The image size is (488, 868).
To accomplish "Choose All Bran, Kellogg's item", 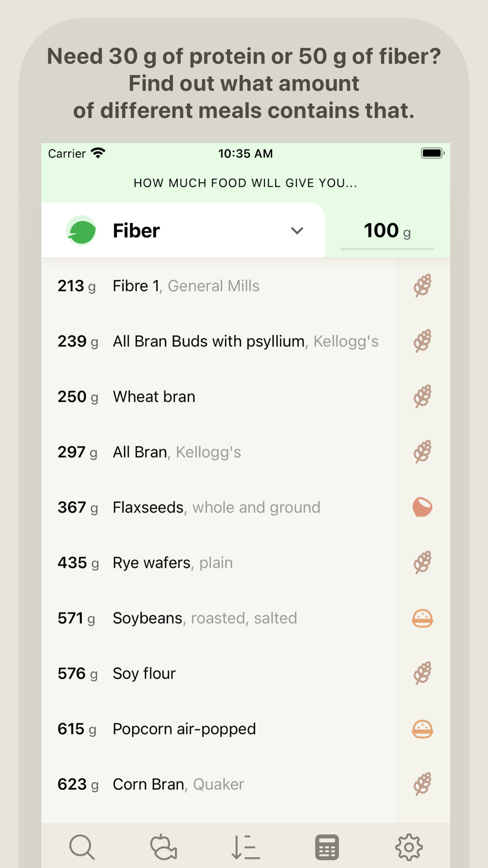I will point(219,452).
